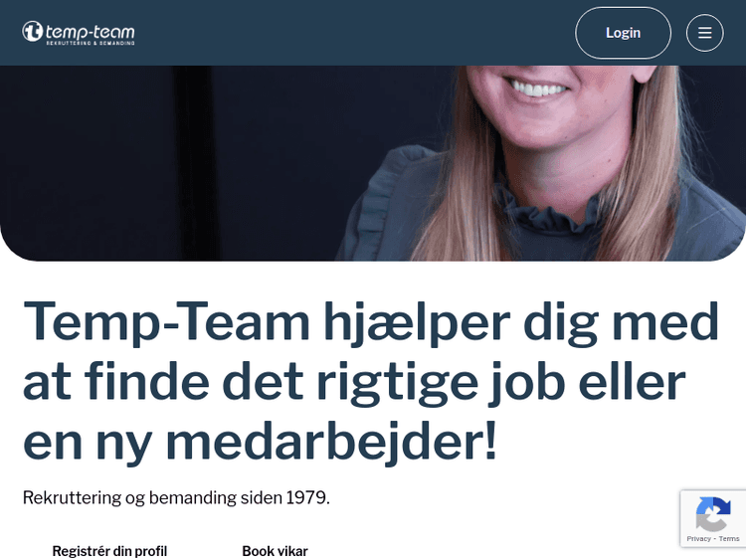Open the hamburger menu in header
This screenshot has width=746, height=560.
(x=704, y=33)
